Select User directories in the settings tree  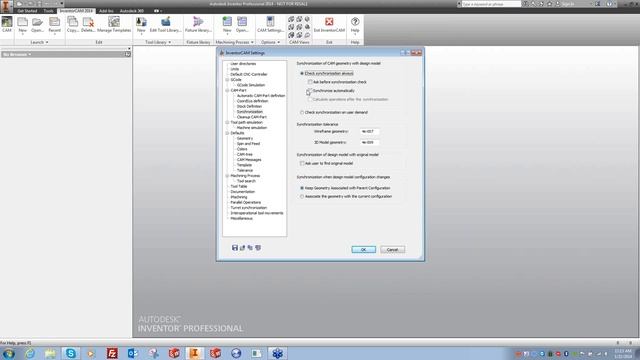coord(243,64)
